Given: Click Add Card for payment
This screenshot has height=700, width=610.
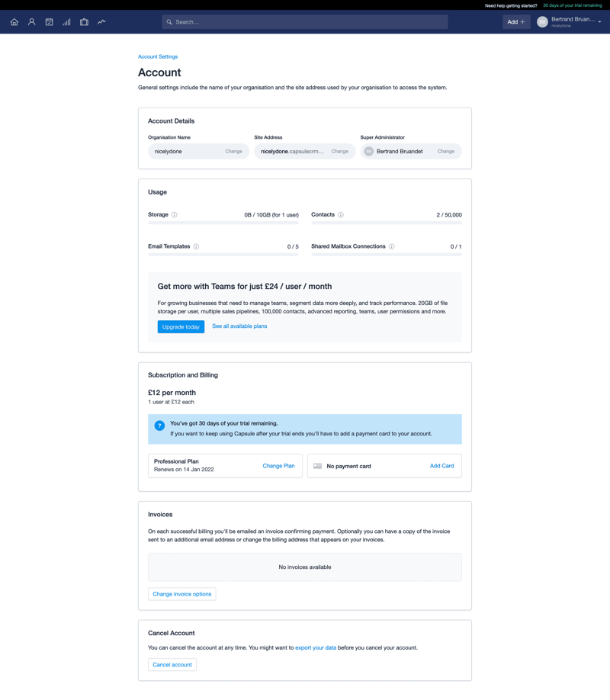Looking at the screenshot, I should [441, 466].
